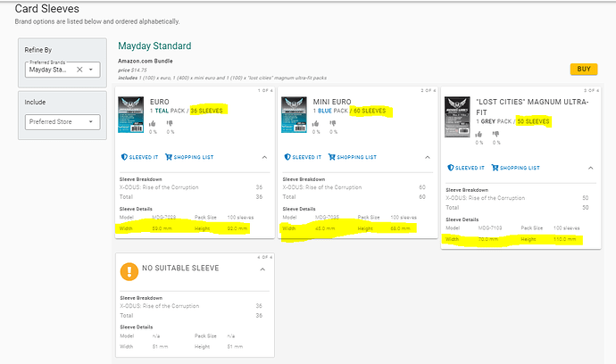Click SLEEVED IT on the Lost Cities card
Image resolution: width=616 pixels, height=364 pixels.
coord(465,168)
